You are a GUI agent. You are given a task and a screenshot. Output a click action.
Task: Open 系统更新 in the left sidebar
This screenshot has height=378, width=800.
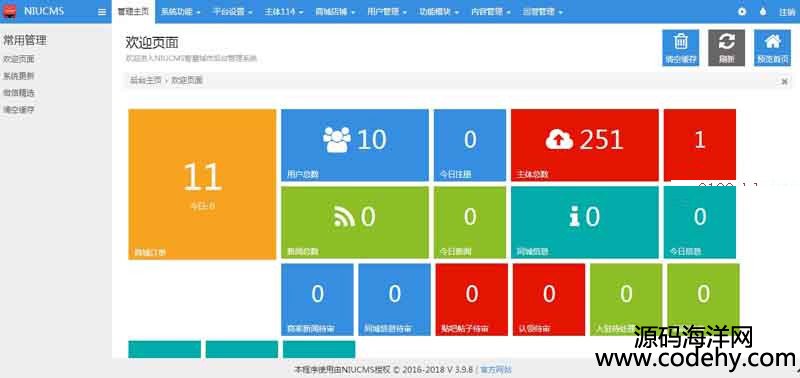(19, 76)
